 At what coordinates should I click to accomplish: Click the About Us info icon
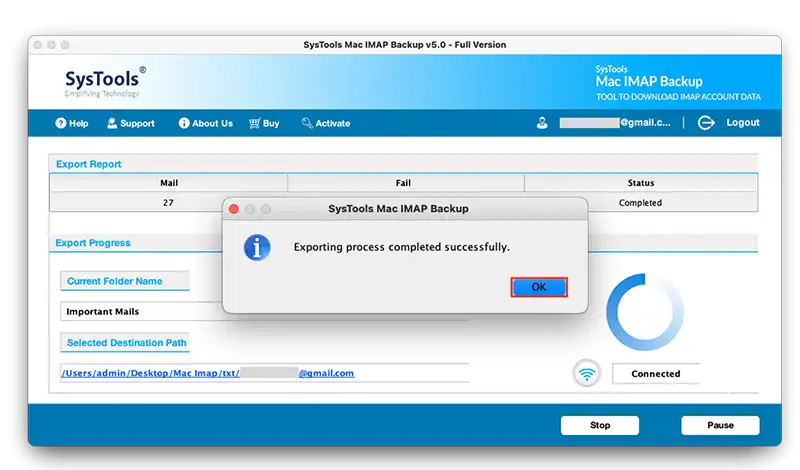pyautogui.click(x=184, y=123)
